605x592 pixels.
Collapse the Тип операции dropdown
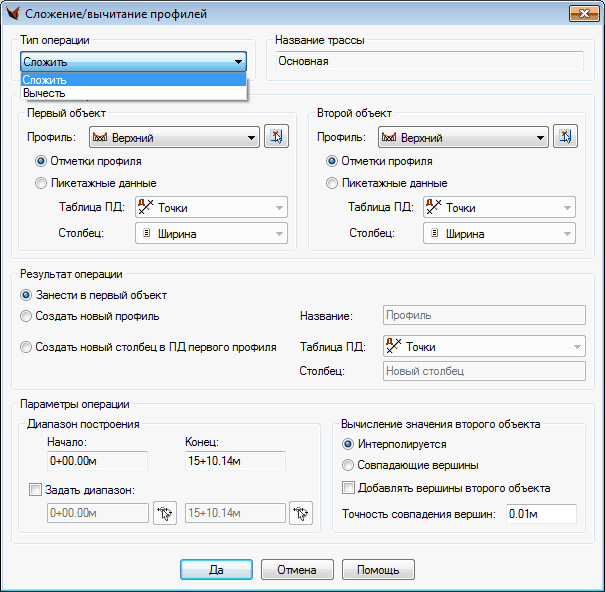pos(238,62)
